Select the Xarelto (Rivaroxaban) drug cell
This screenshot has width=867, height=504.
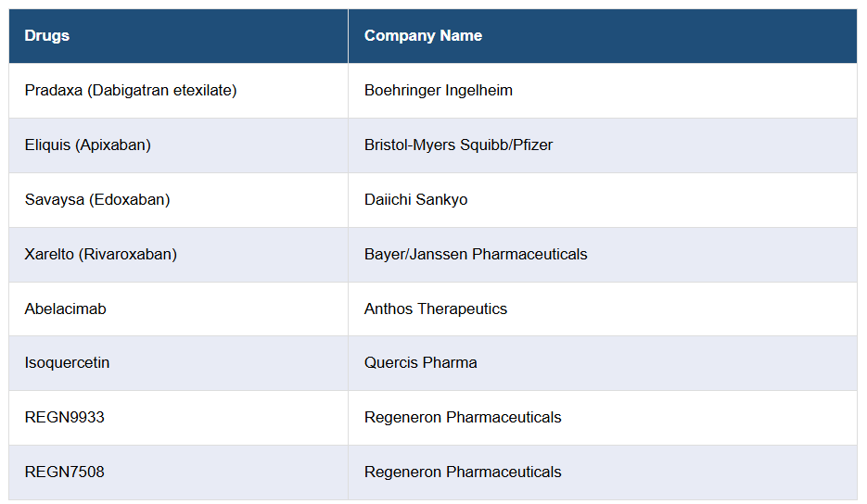coord(101,255)
